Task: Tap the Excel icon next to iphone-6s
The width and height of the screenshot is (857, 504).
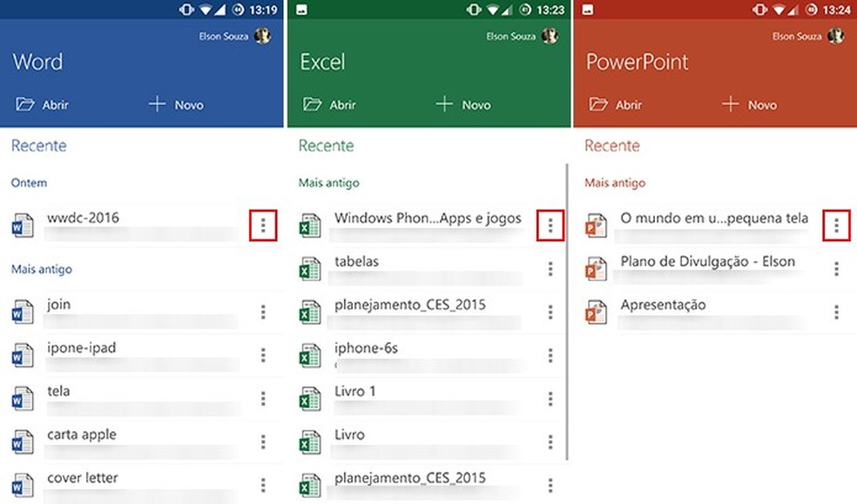Action: (x=309, y=355)
